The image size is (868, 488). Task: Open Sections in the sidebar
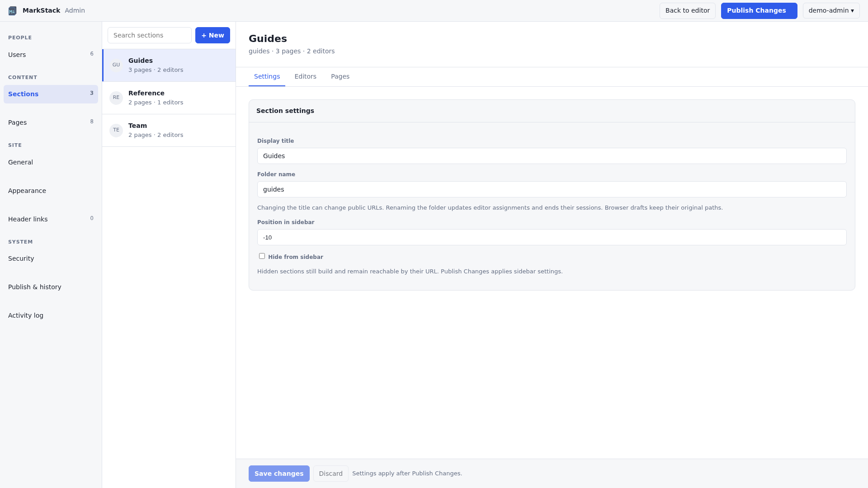(51, 94)
